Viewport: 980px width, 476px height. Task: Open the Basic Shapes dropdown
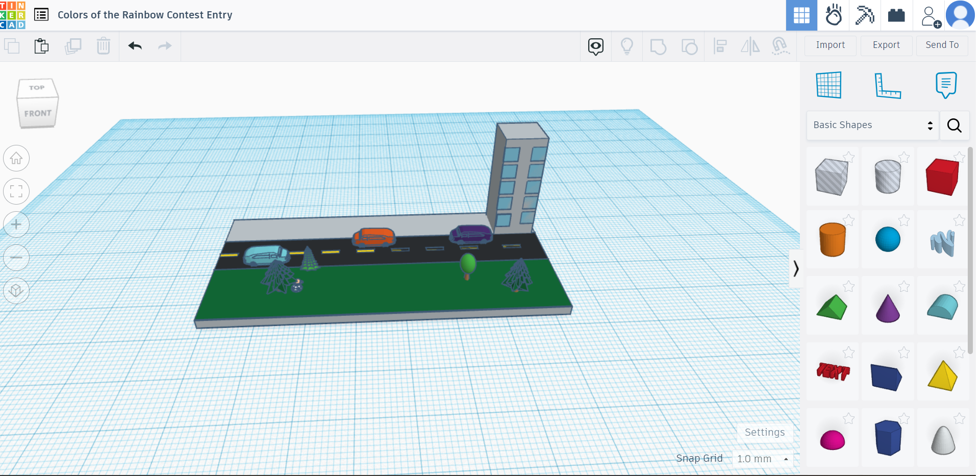point(872,125)
